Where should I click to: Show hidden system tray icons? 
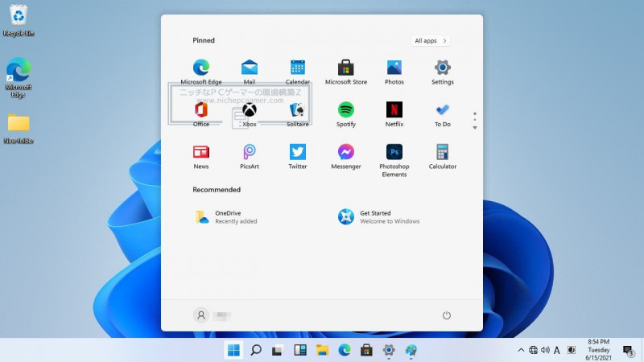click(521, 350)
